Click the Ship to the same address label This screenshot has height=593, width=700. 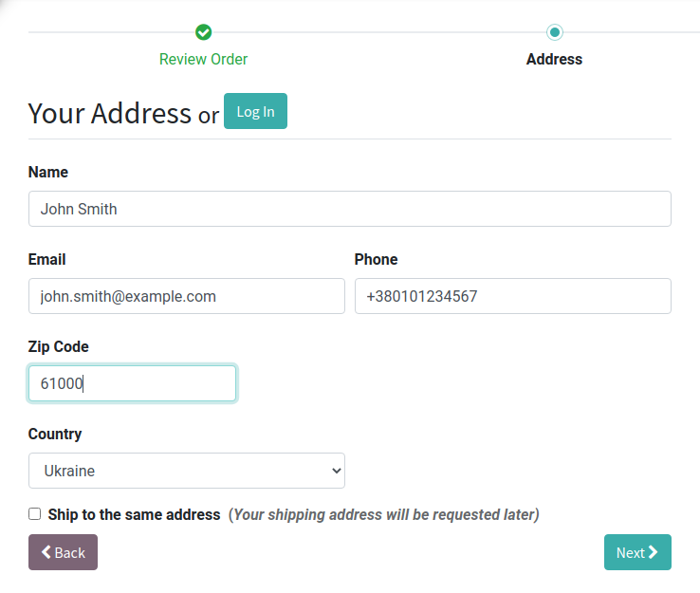(134, 514)
